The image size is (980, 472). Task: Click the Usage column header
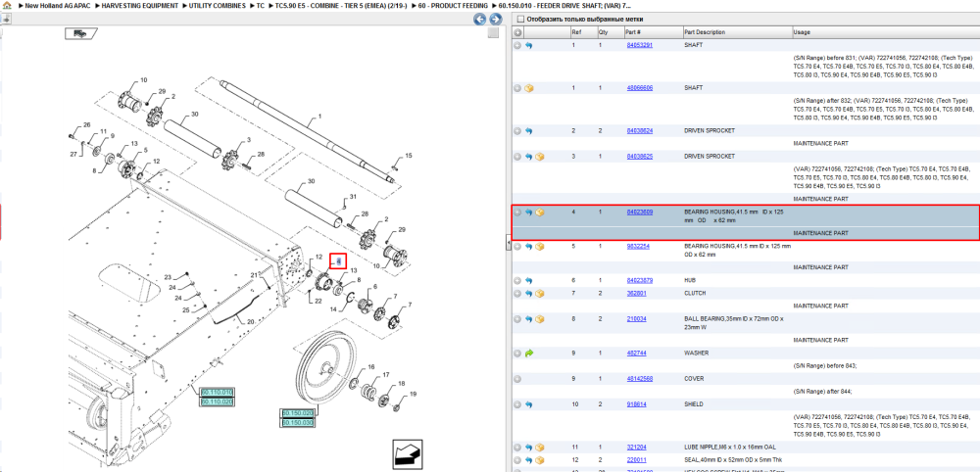tap(886, 32)
